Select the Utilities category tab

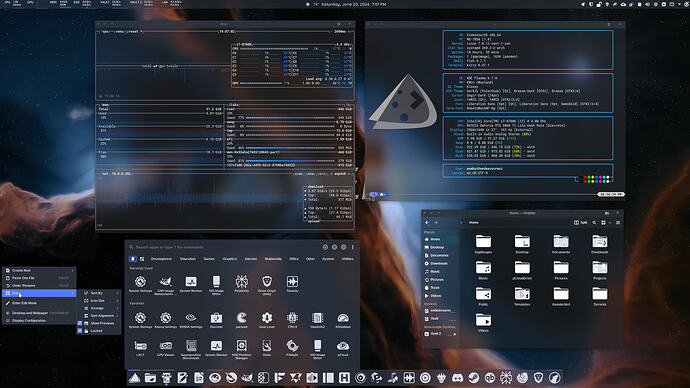tap(348, 259)
